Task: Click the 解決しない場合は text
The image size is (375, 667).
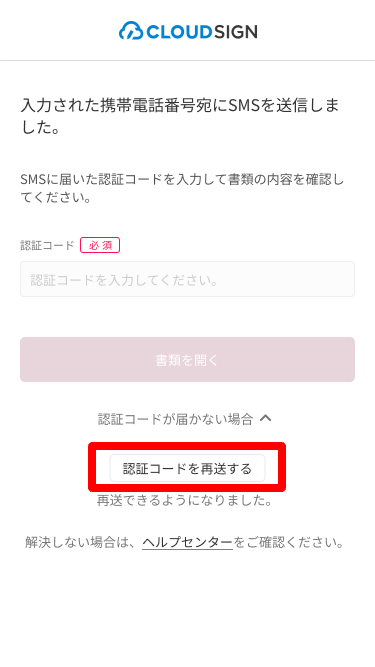Action: pyautogui.click(x=83, y=542)
